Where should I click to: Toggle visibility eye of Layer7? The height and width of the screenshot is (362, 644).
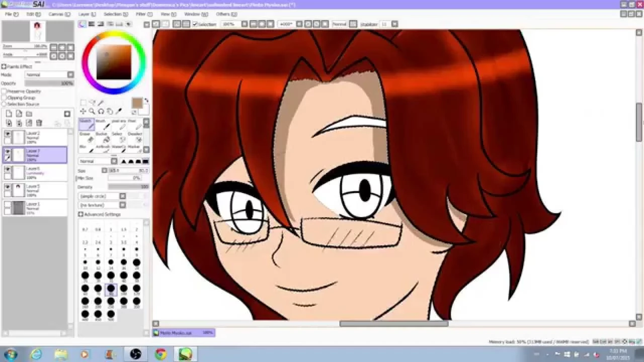[x=8, y=151]
